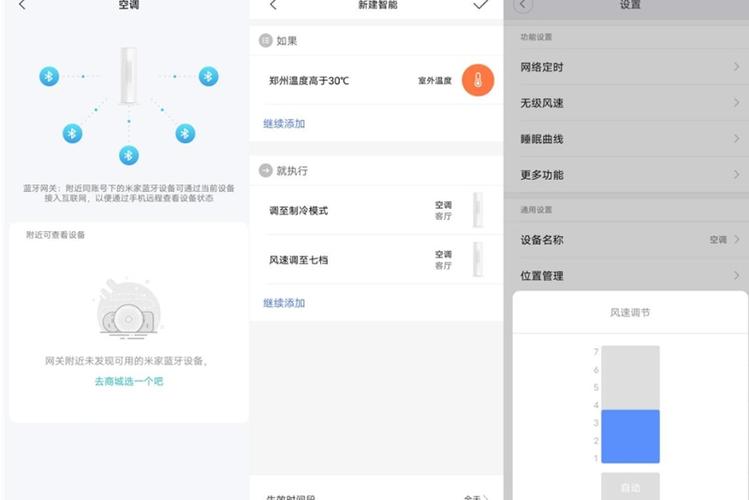Image resolution: width=749 pixels, height=500 pixels.
Task: Tap 继续添加 under the 就执行 actions
Action: [x=284, y=303]
